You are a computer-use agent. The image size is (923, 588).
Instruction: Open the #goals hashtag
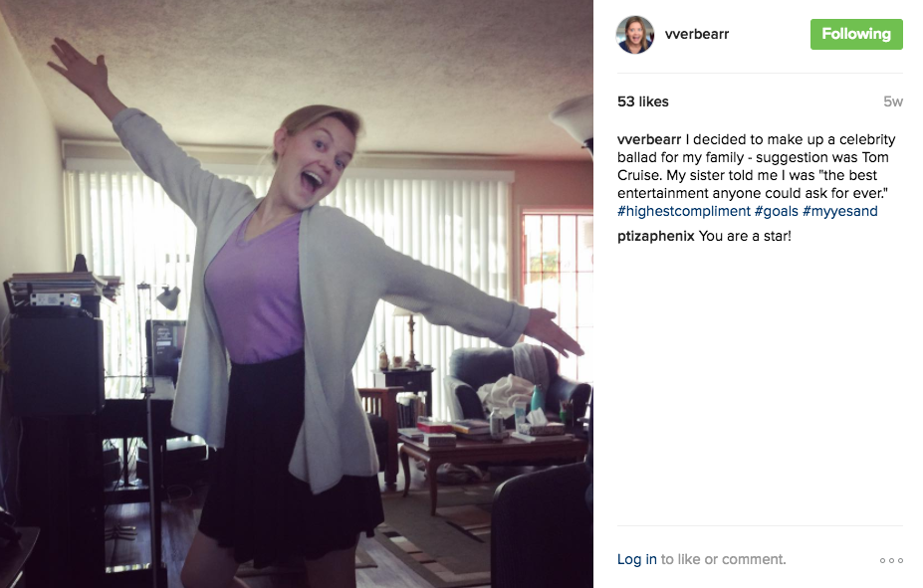pos(776,211)
